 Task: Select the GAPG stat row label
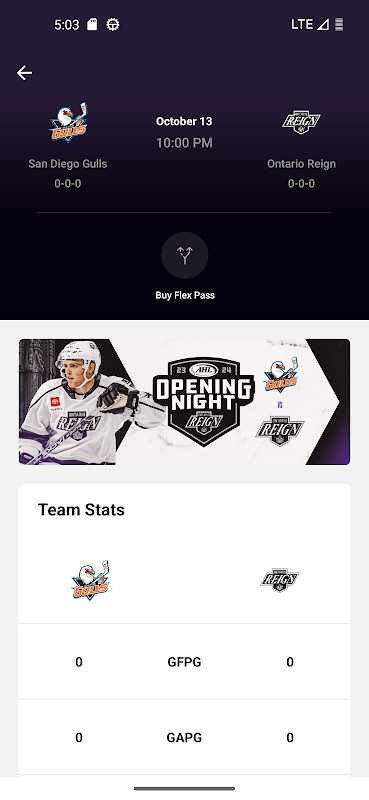[184, 737]
